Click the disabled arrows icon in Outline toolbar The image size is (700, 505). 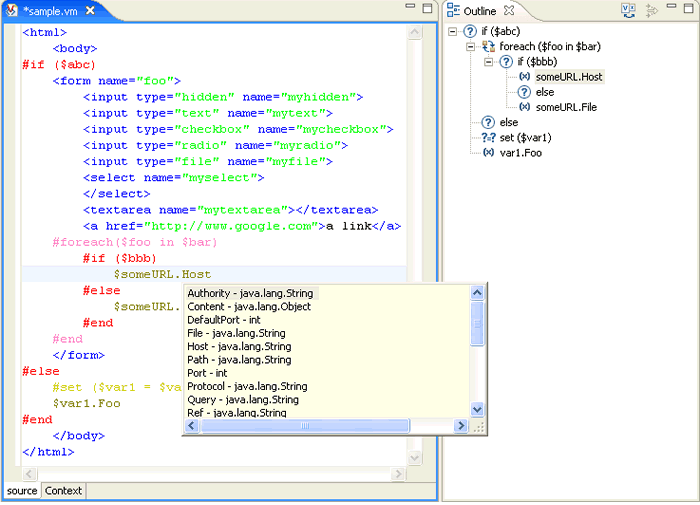click(652, 11)
